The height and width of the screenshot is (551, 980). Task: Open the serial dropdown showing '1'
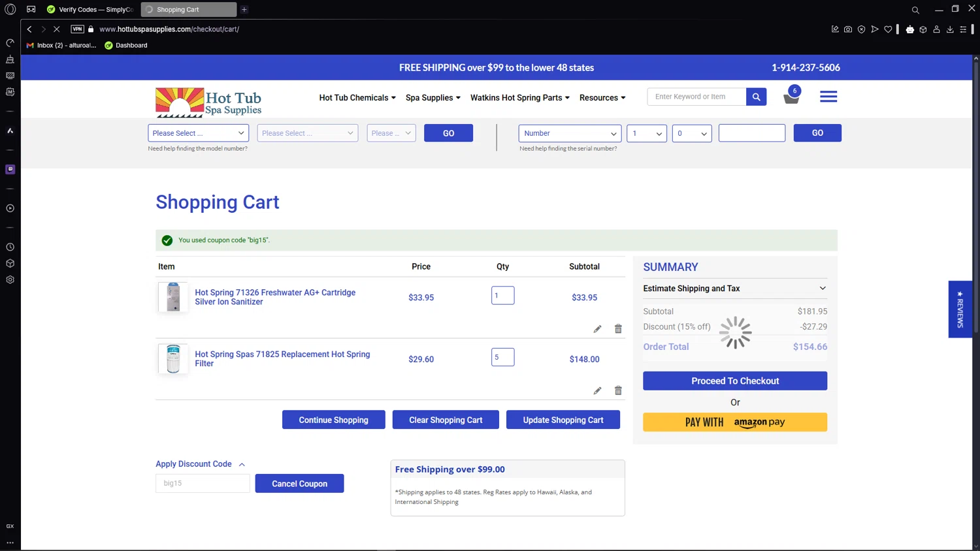[x=647, y=133]
